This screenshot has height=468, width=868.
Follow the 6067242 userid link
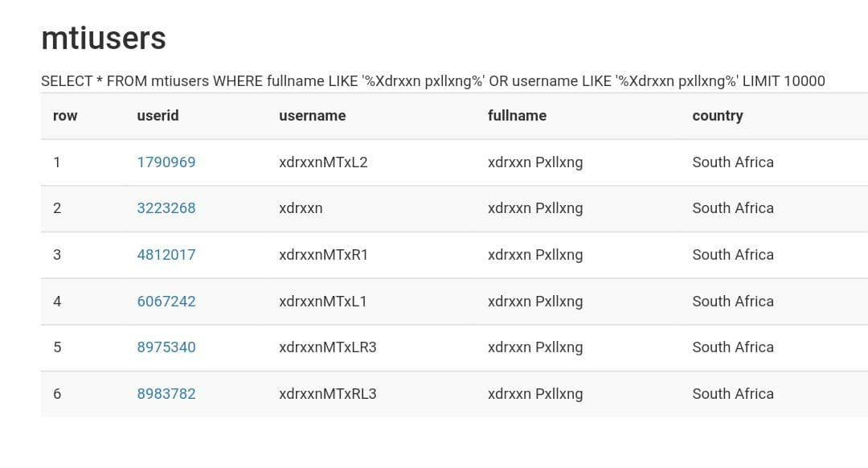(166, 302)
